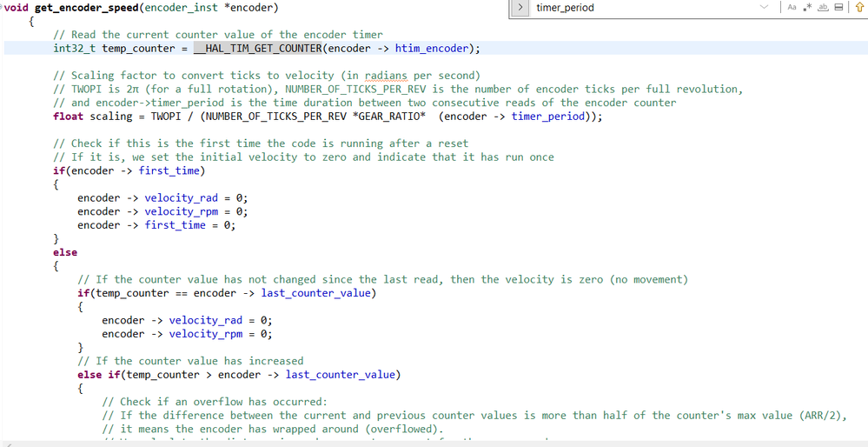Open the search history dropdown arrow

[765, 7]
